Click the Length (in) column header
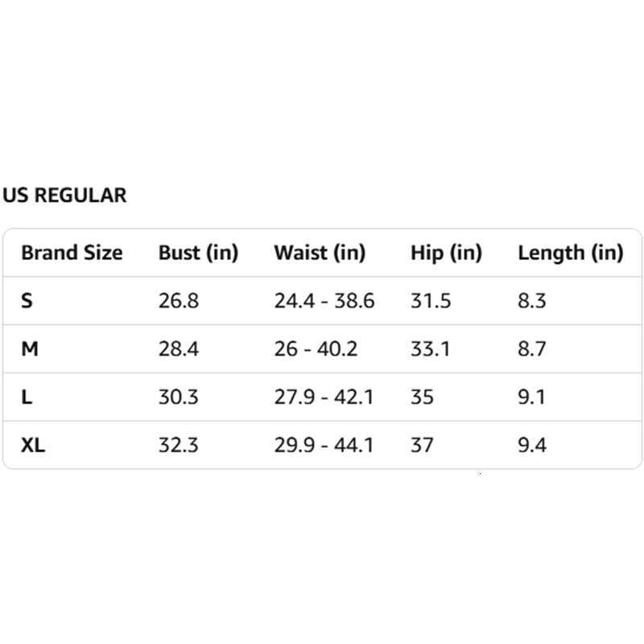The width and height of the screenshot is (644, 644). tap(571, 253)
